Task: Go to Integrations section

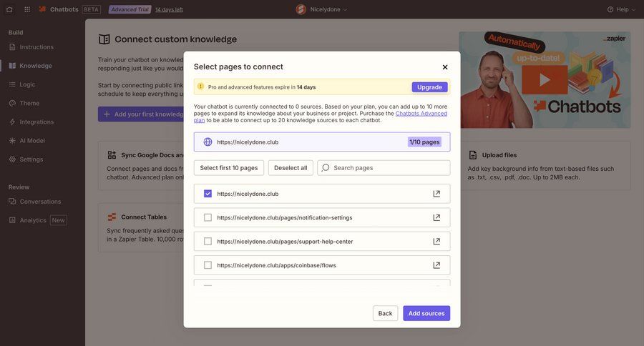Action: [x=36, y=122]
